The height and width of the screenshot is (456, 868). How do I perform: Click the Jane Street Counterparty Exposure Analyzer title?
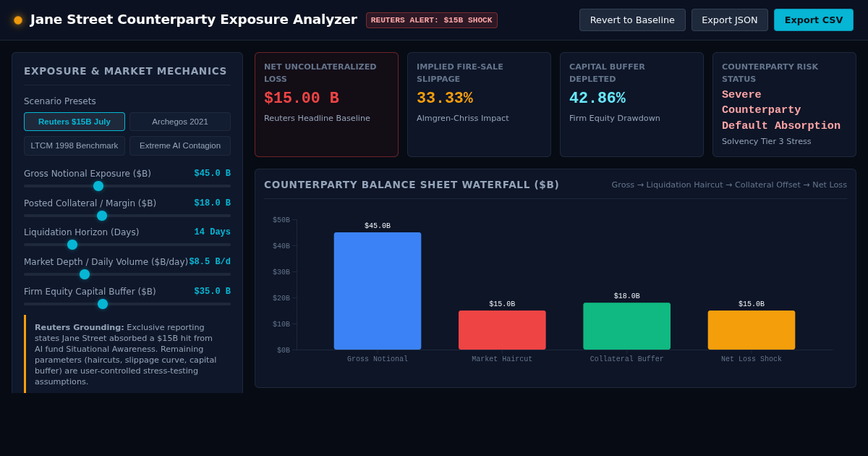point(194,20)
